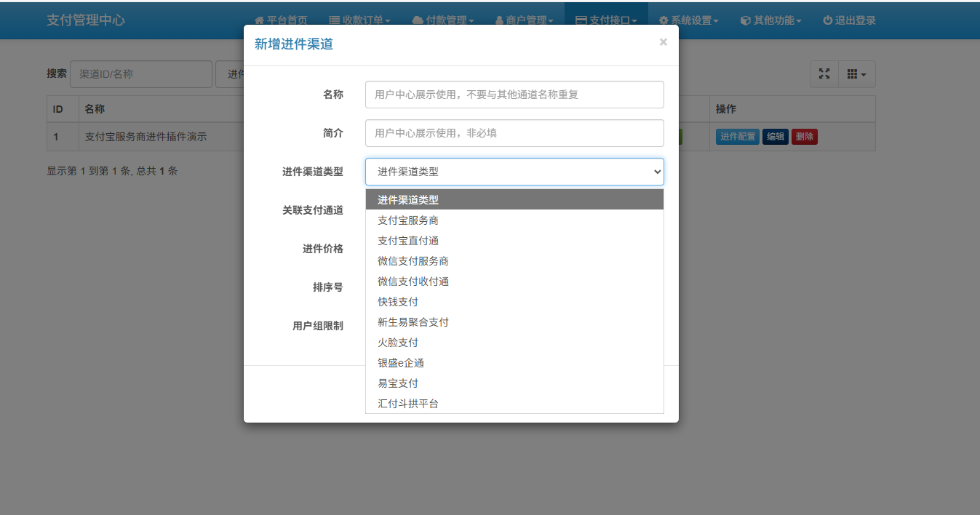Click the 编辑 button for row 1
This screenshot has height=515, width=980.
click(x=775, y=137)
